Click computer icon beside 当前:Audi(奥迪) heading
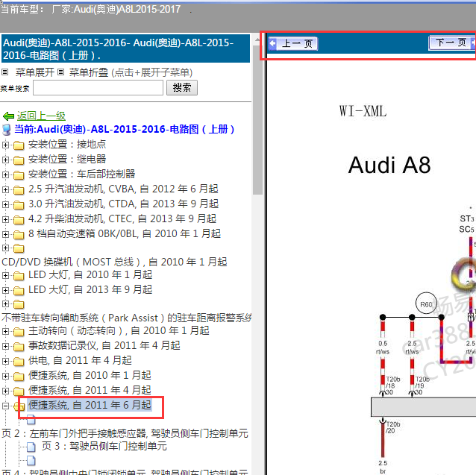This screenshot has width=476, height=475. (x=7, y=130)
